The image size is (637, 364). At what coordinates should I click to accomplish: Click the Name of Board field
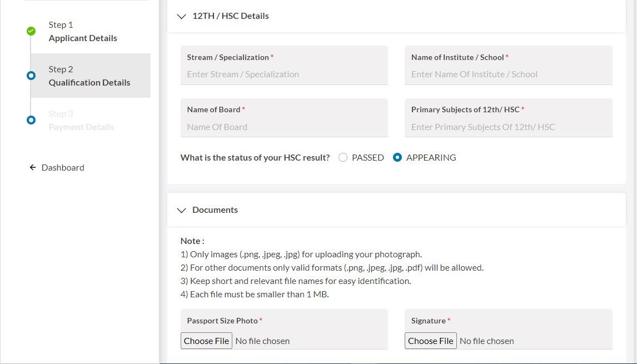tap(283, 127)
